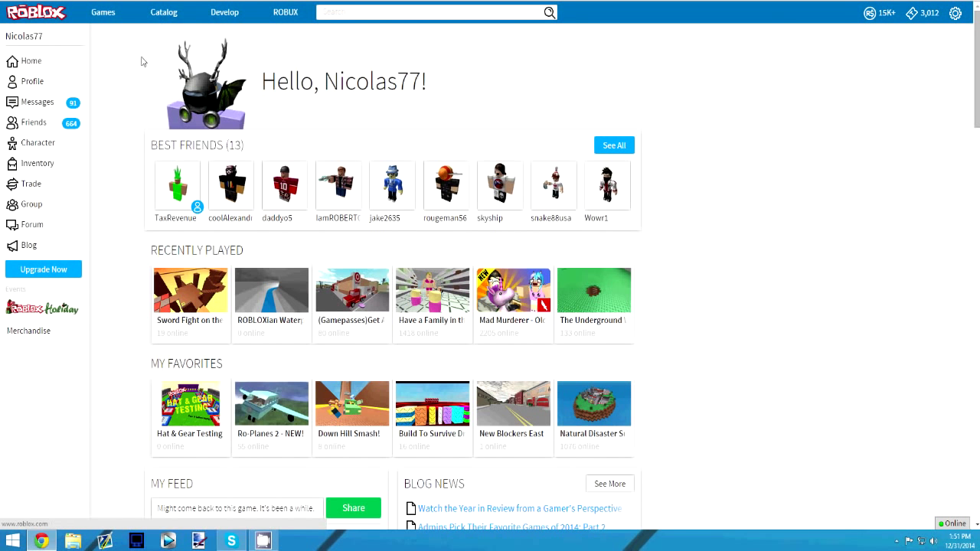The height and width of the screenshot is (551, 980).
Task: Open the settings gear icon
Action: (955, 13)
